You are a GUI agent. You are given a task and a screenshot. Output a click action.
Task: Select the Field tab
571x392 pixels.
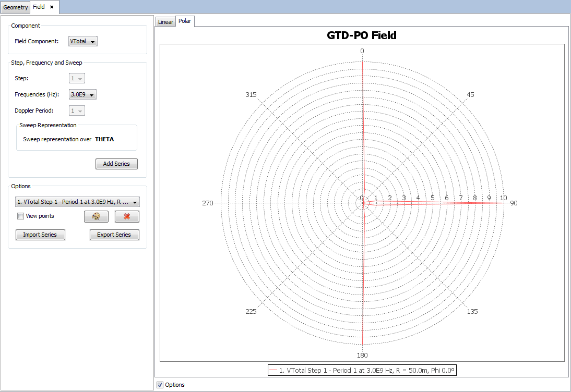[39, 7]
